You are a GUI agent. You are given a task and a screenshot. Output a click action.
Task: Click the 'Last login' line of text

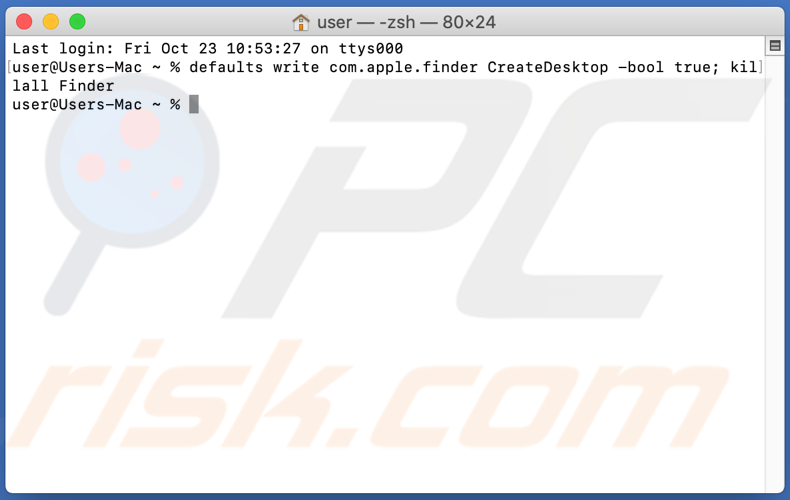point(208,48)
